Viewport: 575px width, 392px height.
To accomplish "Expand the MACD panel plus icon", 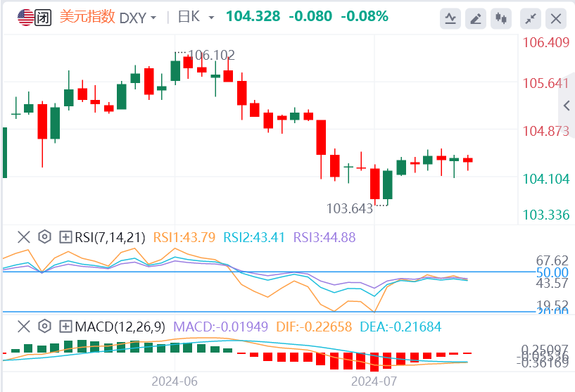I will 65,326.
